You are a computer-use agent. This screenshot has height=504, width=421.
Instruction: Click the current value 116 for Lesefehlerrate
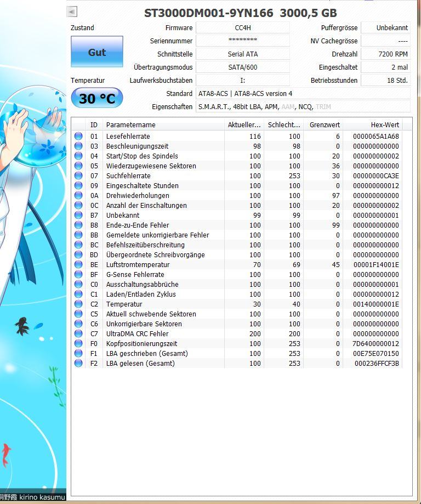tap(255, 137)
